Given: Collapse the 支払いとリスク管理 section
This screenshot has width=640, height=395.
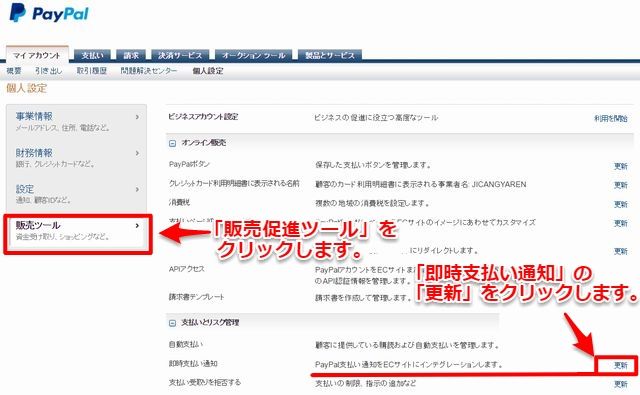Looking at the screenshot, I should pos(173,323).
